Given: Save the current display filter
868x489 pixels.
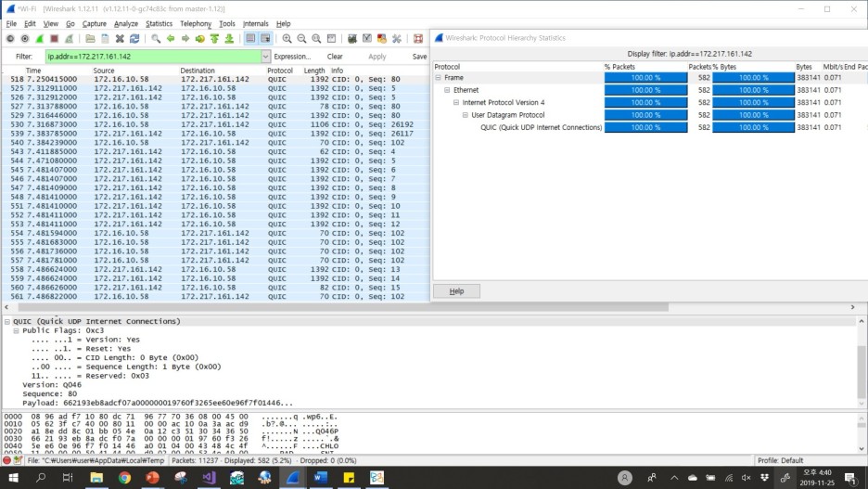Looking at the screenshot, I should 419,57.
